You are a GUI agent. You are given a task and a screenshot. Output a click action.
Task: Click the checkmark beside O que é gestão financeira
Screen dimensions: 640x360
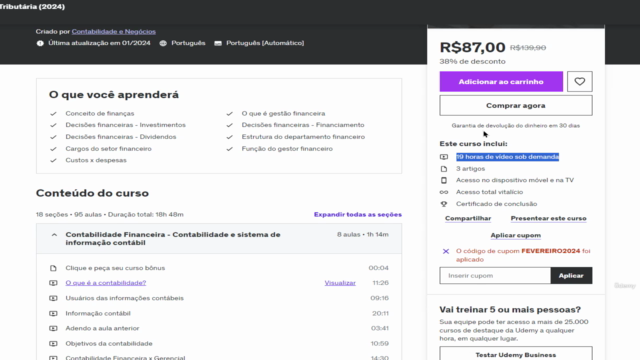229,113
